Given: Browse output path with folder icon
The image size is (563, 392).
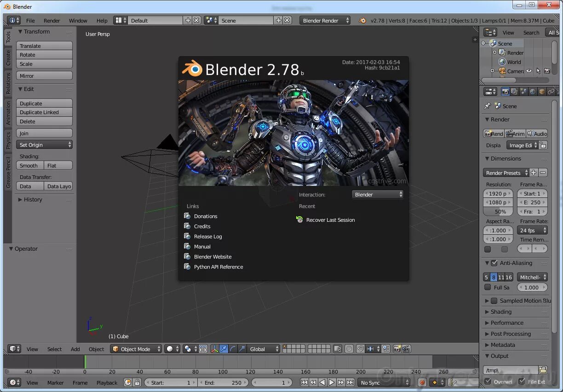Looking at the screenshot, I should click(x=543, y=370).
